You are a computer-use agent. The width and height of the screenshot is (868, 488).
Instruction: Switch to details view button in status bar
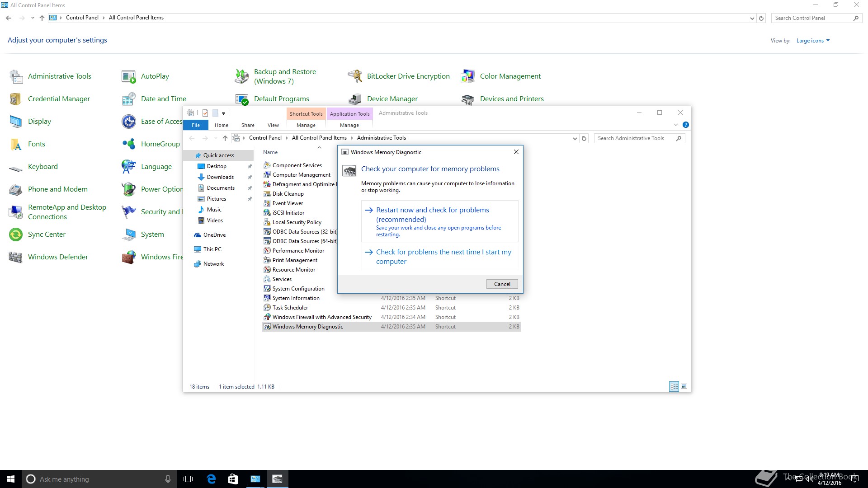pyautogui.click(x=674, y=387)
